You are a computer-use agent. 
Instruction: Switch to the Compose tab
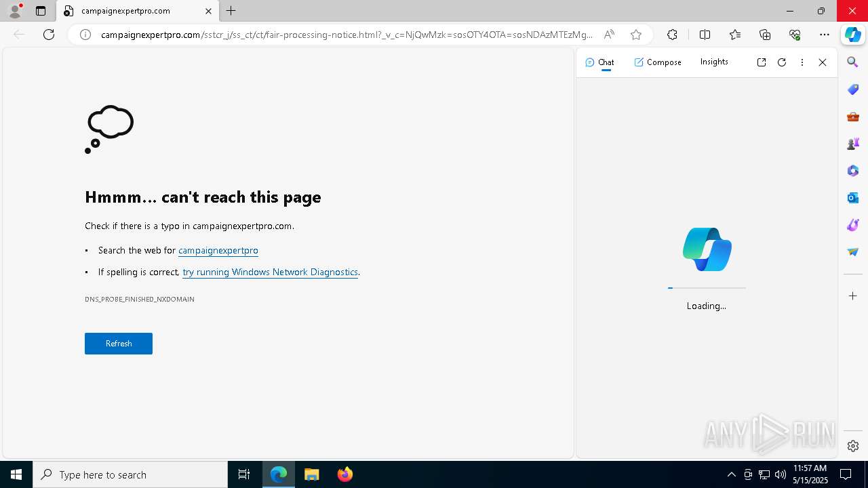[x=658, y=62]
